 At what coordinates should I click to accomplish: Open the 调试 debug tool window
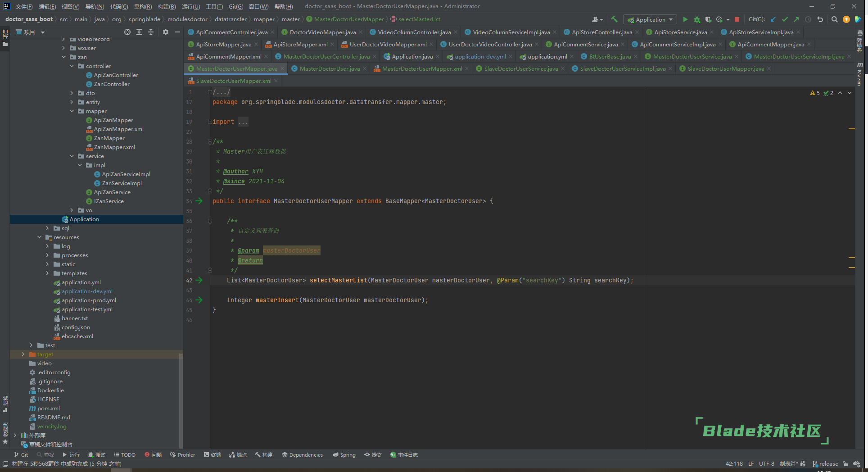[97, 454]
